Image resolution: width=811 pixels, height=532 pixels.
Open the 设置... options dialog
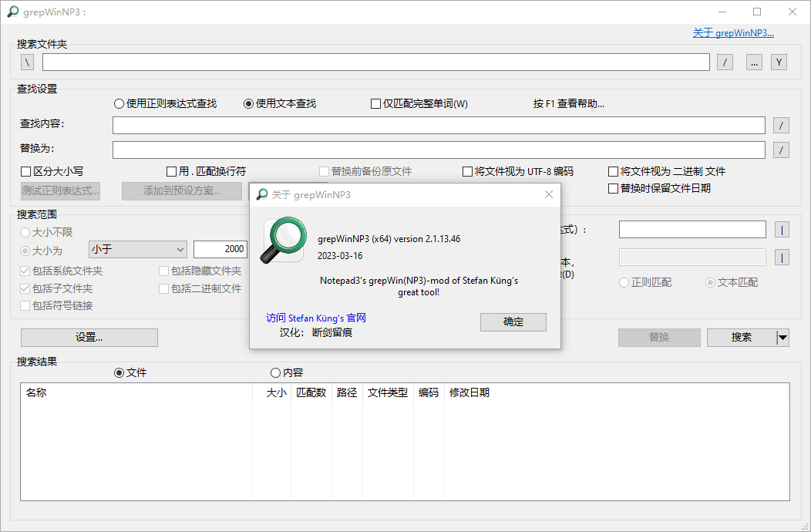(x=88, y=337)
